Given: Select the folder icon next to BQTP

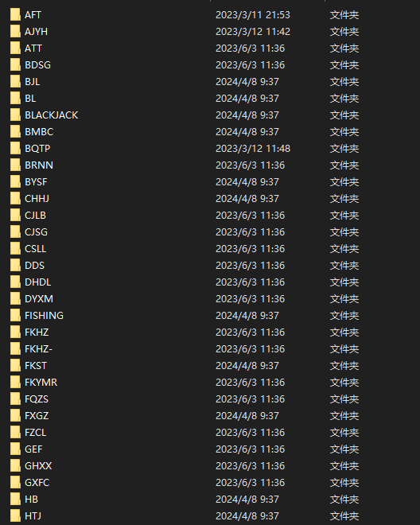Looking at the screenshot, I should (x=15, y=148).
